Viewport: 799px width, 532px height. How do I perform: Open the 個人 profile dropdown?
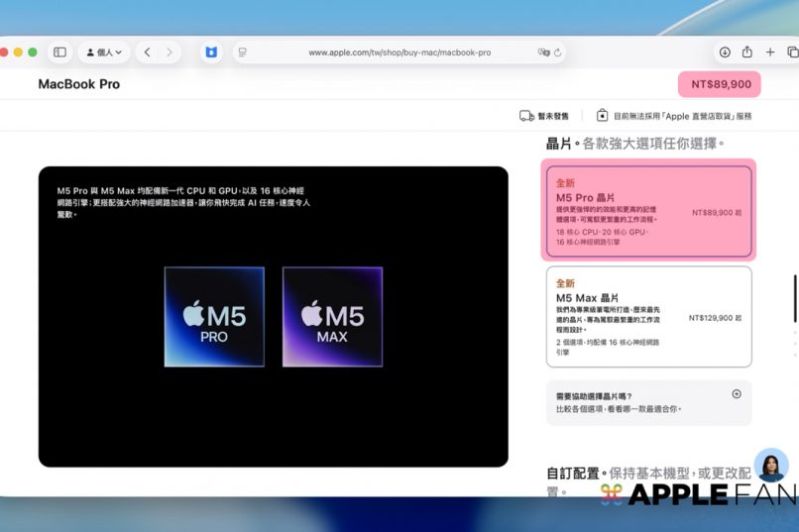click(x=104, y=53)
